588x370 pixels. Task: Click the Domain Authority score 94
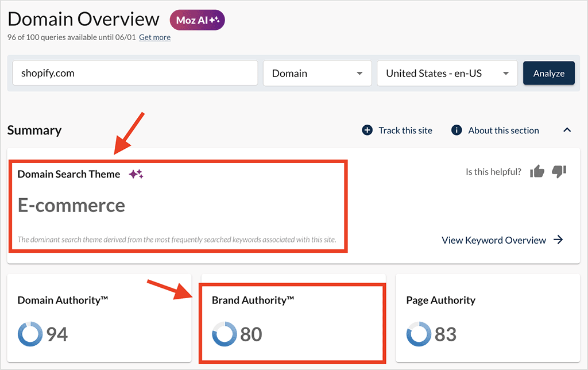(x=57, y=334)
